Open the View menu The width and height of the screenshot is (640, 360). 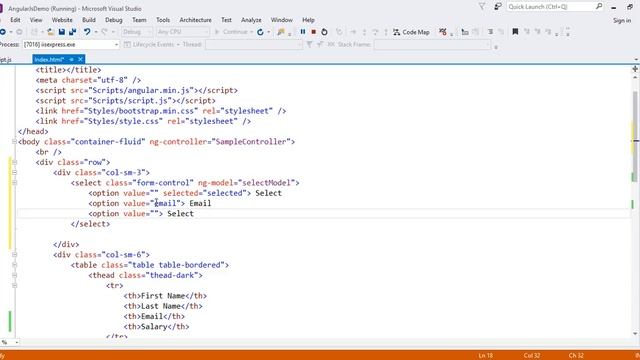point(36,20)
